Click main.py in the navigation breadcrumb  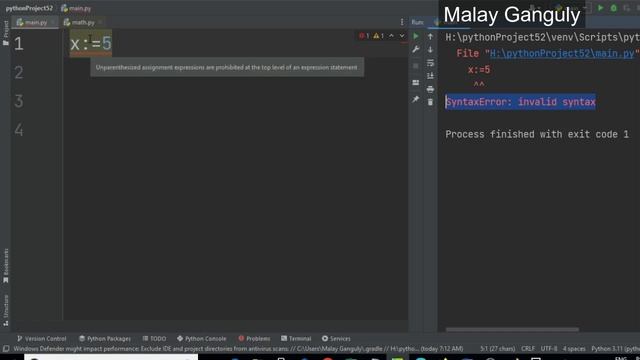coord(76,8)
